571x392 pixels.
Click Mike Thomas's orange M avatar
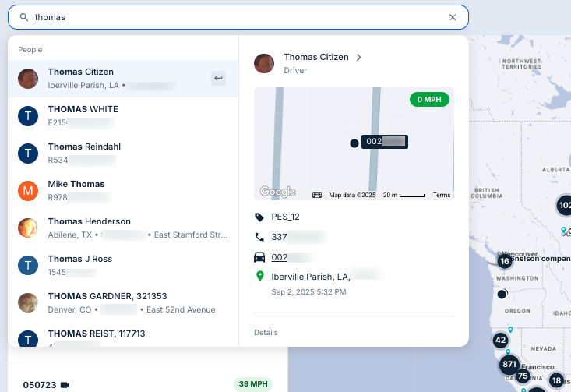tap(28, 190)
